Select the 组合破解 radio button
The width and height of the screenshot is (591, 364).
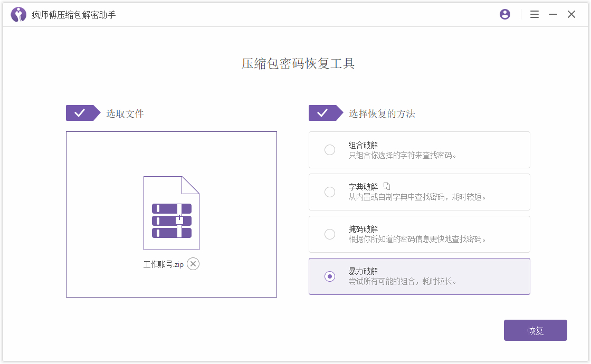pos(330,150)
